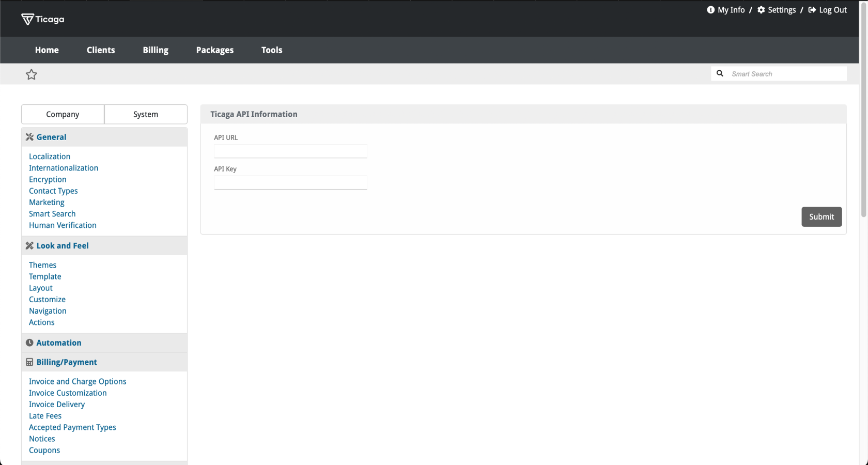
Task: Open Localization settings
Action: [x=50, y=157]
